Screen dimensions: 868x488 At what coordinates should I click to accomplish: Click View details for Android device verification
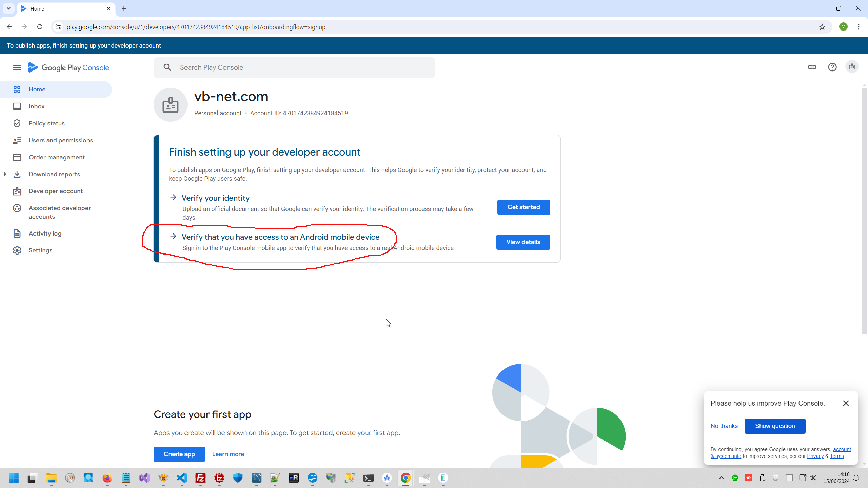(x=523, y=242)
